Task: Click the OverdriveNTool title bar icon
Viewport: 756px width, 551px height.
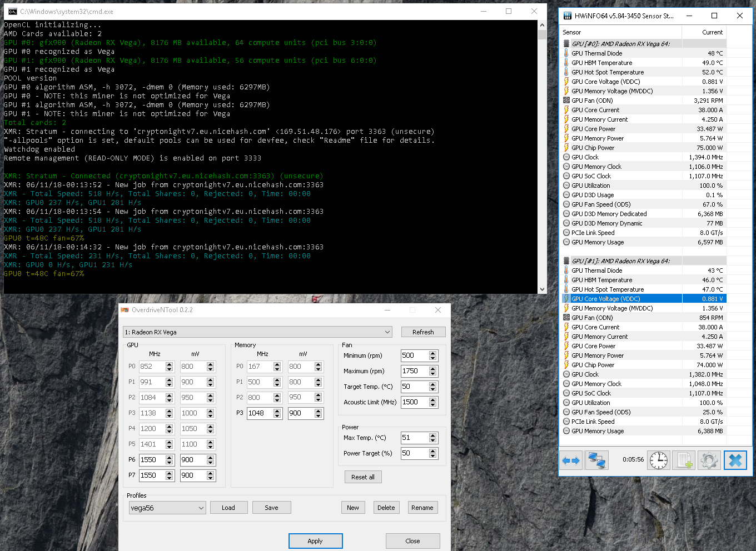Action: (125, 310)
